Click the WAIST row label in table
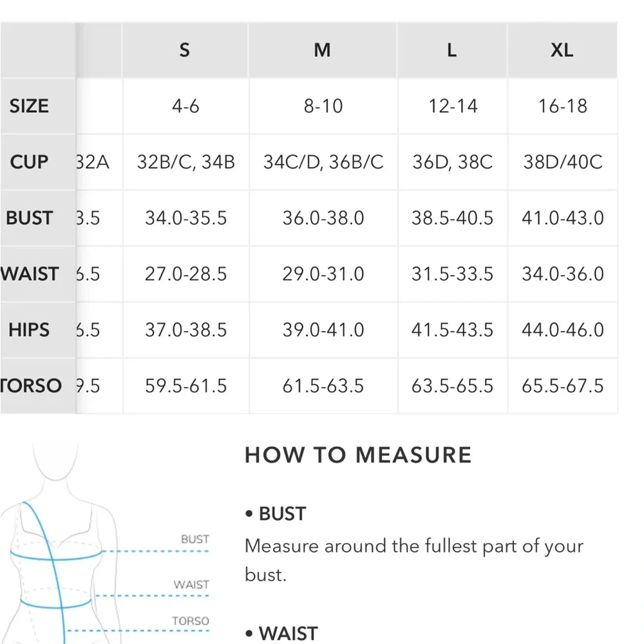Viewport: 644px width, 644px height. click(x=30, y=274)
